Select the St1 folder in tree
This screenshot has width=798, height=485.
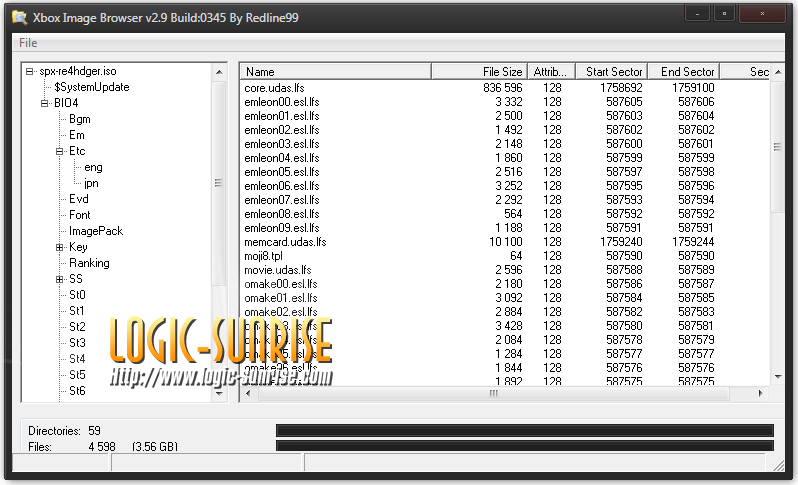tap(77, 311)
